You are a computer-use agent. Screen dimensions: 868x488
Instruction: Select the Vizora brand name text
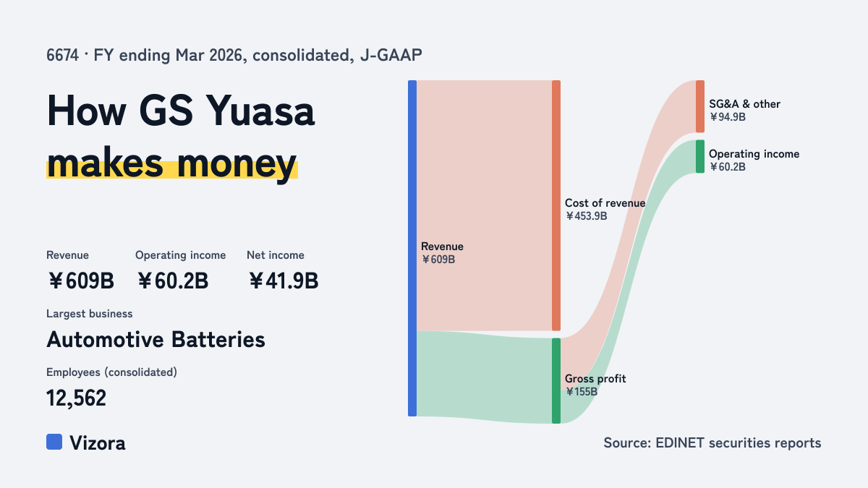click(98, 442)
